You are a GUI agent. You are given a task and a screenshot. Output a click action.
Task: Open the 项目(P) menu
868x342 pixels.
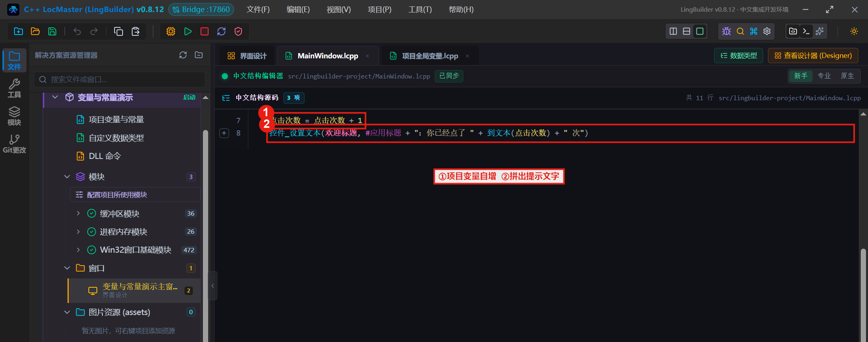(380, 9)
